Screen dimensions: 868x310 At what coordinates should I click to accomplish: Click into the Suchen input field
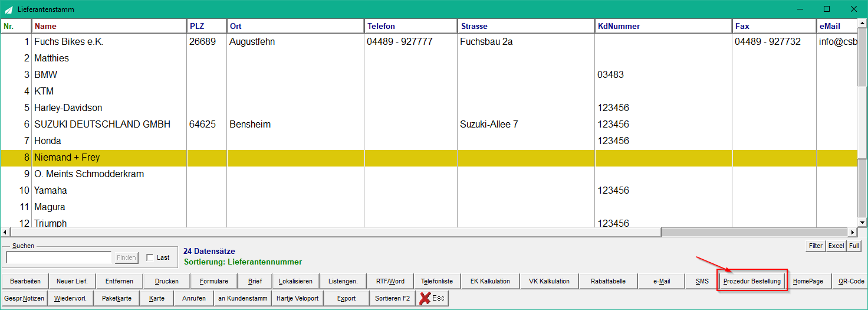(58, 257)
